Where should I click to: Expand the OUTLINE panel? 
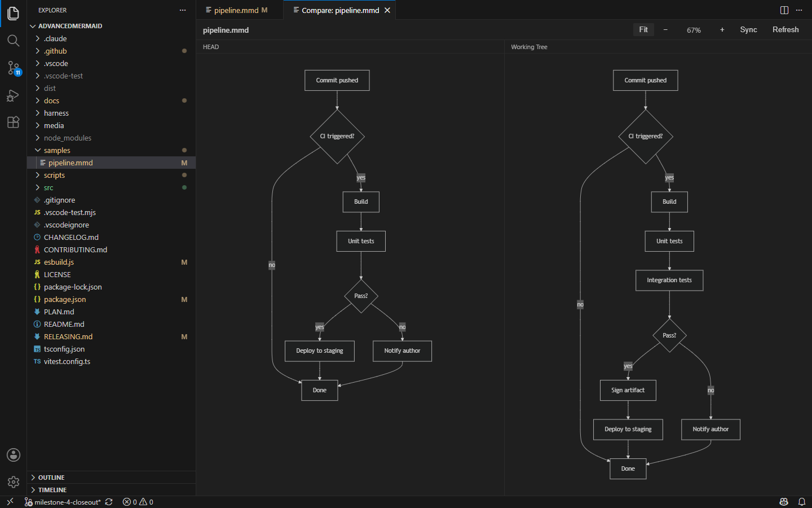tap(111, 478)
